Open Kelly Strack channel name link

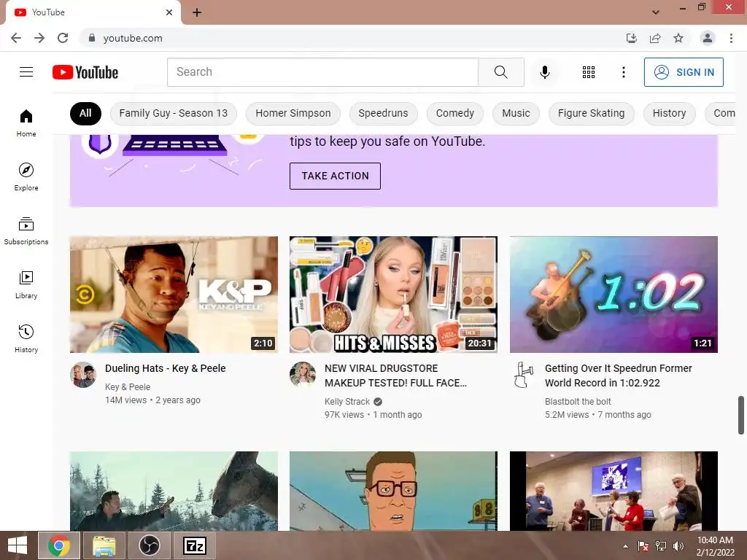point(347,402)
